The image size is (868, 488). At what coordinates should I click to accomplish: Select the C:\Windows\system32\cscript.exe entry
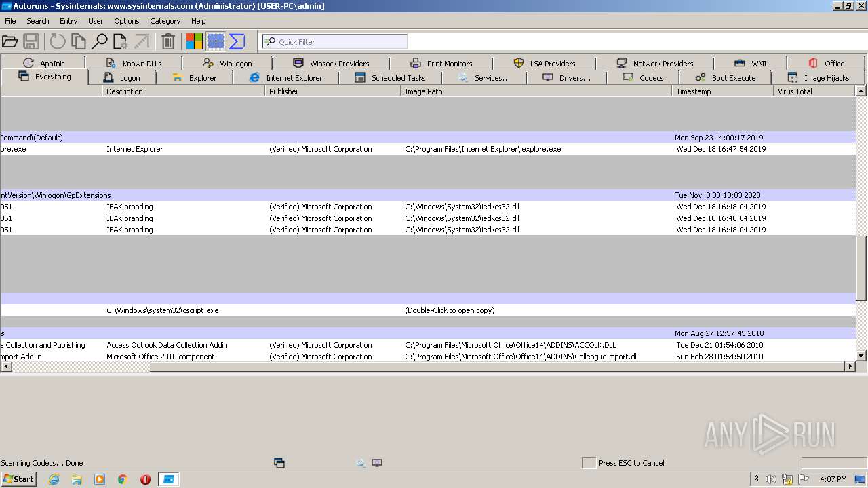428,310
